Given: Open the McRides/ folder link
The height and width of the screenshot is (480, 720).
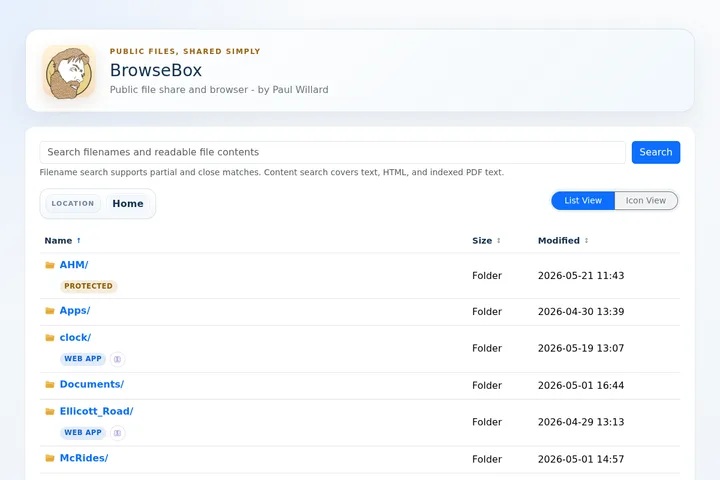Looking at the screenshot, I should point(84,458).
